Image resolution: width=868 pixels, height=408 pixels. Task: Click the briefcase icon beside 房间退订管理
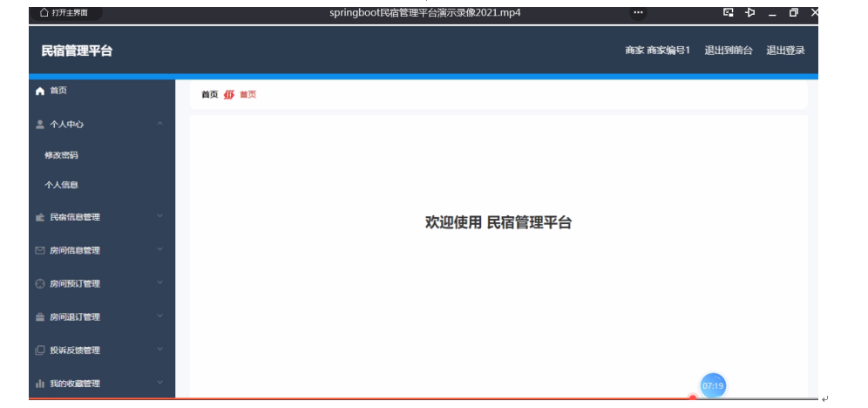pos(40,317)
